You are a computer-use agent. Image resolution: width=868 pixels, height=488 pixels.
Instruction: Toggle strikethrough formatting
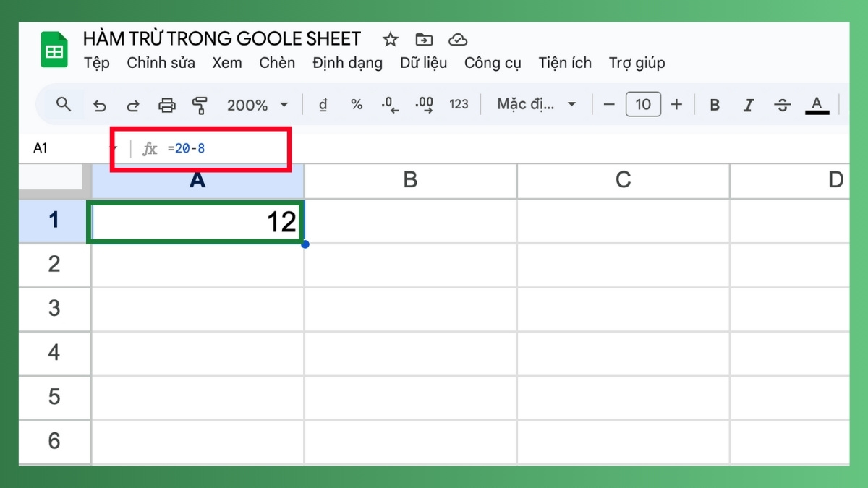pyautogui.click(x=782, y=106)
